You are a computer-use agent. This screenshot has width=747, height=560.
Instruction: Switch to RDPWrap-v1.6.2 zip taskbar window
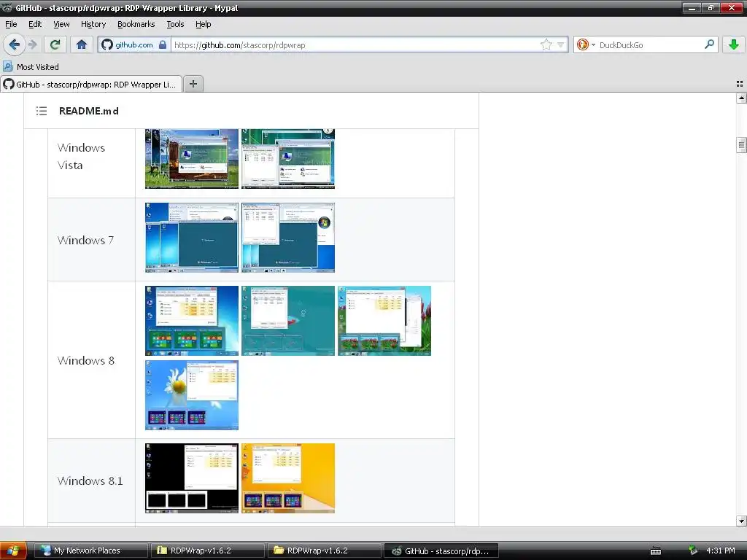(x=208, y=551)
